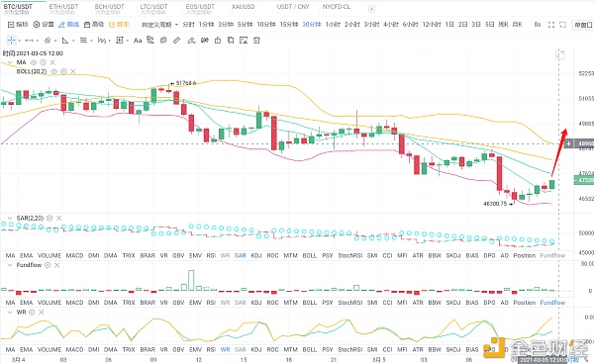Click the ruler measure tool icon
The width and height of the screenshot is (594, 364).
[176, 41]
